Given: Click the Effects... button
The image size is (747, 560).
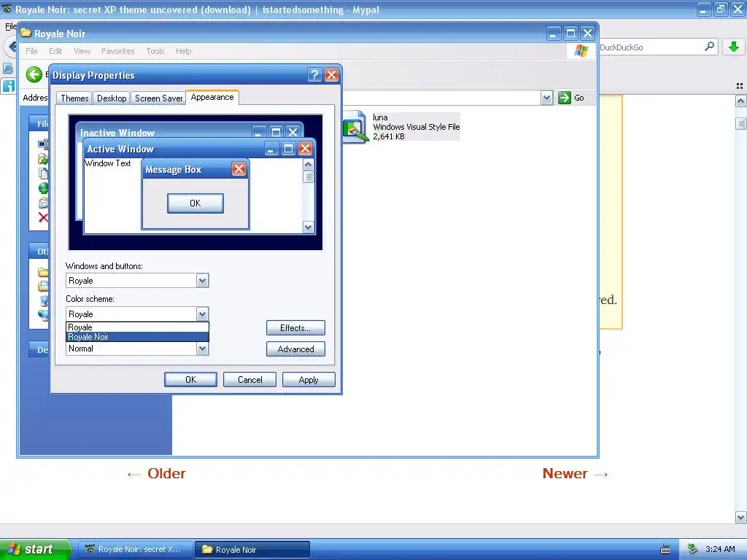Looking at the screenshot, I should coord(295,327).
